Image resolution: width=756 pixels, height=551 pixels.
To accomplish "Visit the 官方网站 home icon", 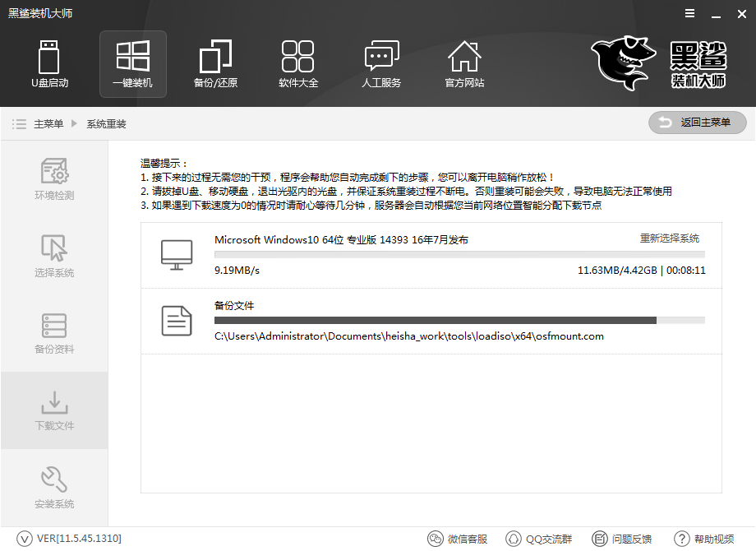I will pos(464,64).
